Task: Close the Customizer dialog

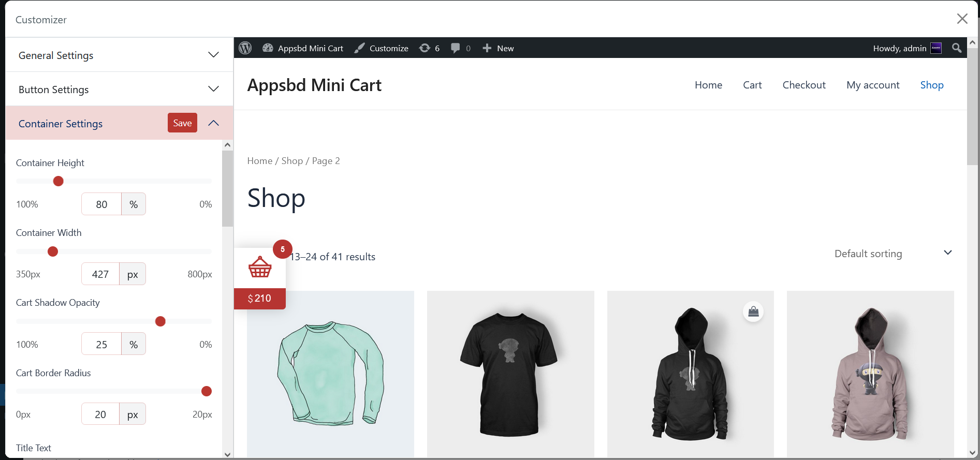Action: coord(962,19)
